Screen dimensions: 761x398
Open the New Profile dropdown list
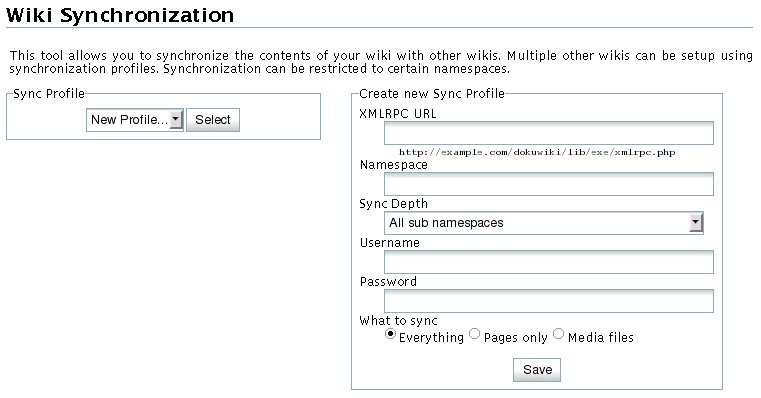[134, 119]
